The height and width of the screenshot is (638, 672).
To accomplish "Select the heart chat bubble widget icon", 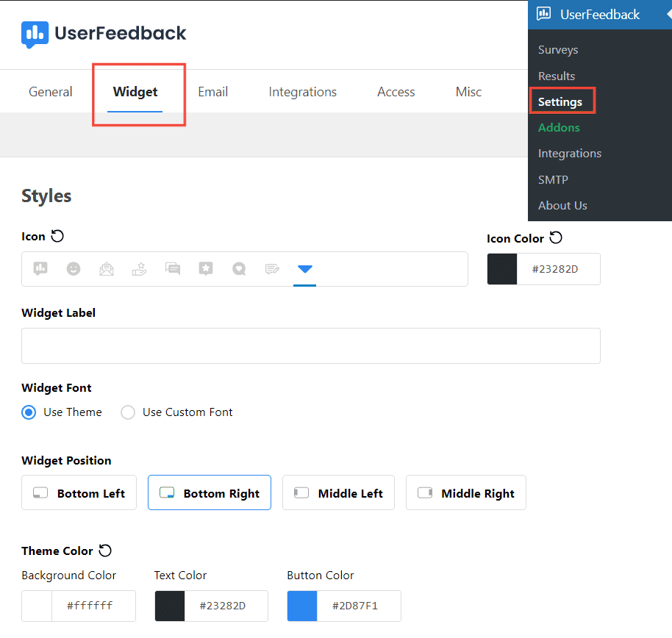I will coord(239,269).
